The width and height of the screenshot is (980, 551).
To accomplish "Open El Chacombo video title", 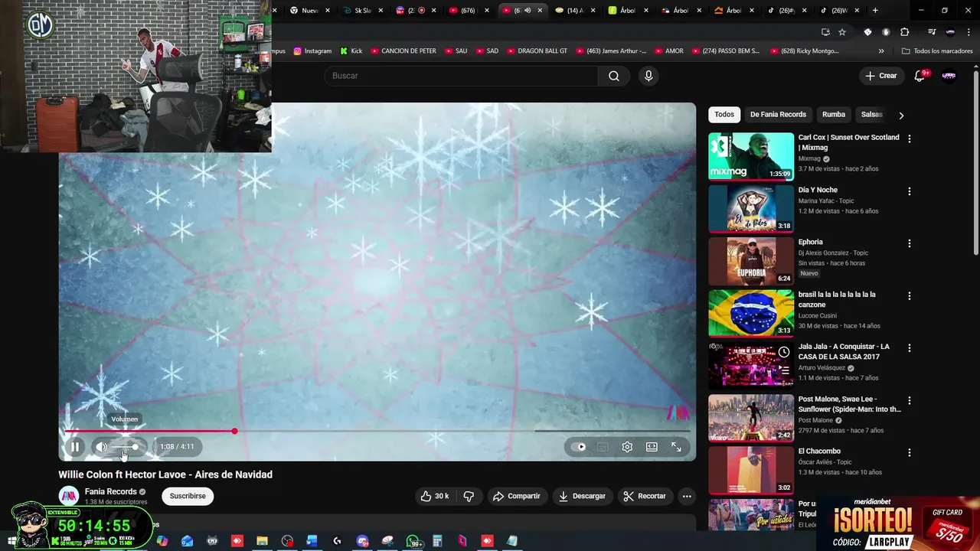I will 819,452.
